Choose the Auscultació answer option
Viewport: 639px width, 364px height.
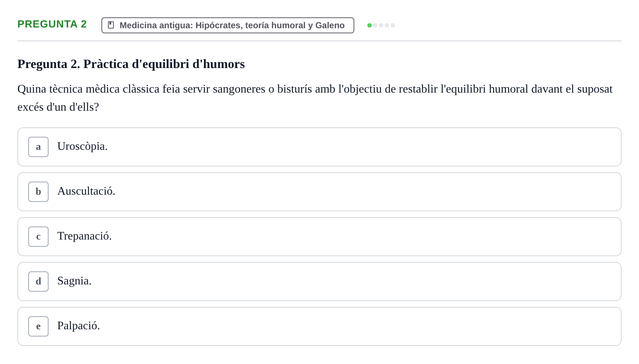319,192
